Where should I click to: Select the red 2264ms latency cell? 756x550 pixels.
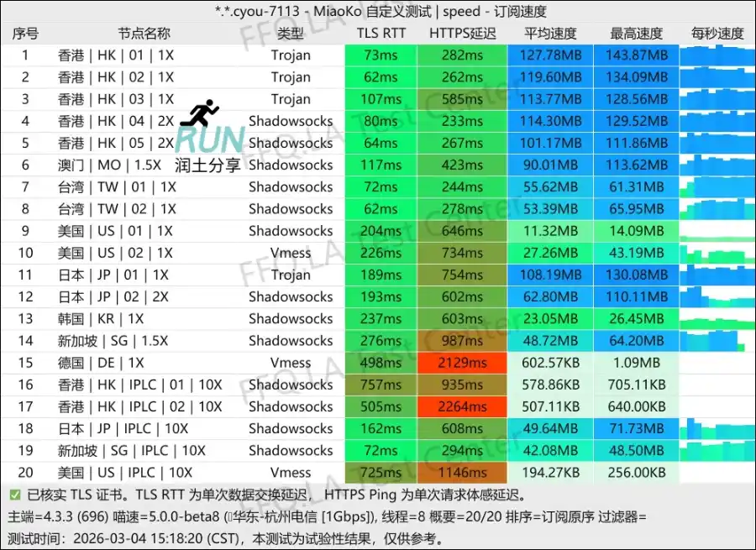(x=462, y=406)
